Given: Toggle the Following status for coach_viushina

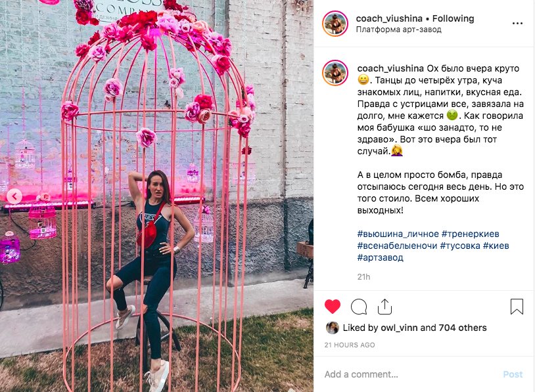Looking at the screenshot, I should [x=453, y=18].
